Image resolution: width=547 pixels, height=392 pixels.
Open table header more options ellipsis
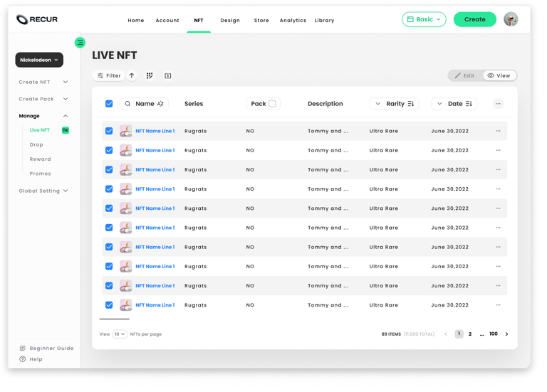(498, 103)
